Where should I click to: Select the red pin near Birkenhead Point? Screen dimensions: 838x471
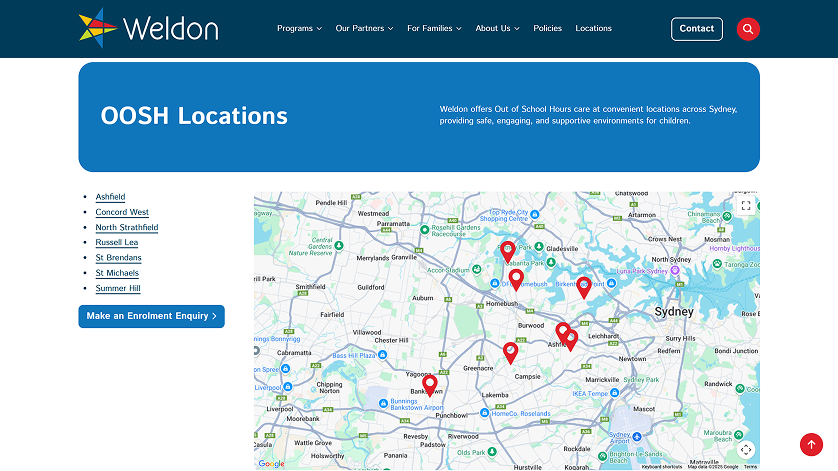click(x=584, y=288)
